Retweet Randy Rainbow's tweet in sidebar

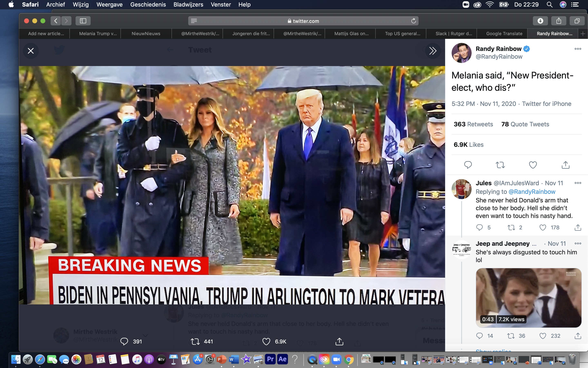click(x=500, y=165)
